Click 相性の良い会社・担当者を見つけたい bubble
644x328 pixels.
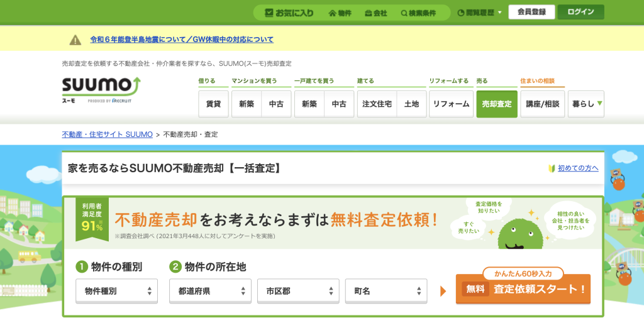[570, 221]
